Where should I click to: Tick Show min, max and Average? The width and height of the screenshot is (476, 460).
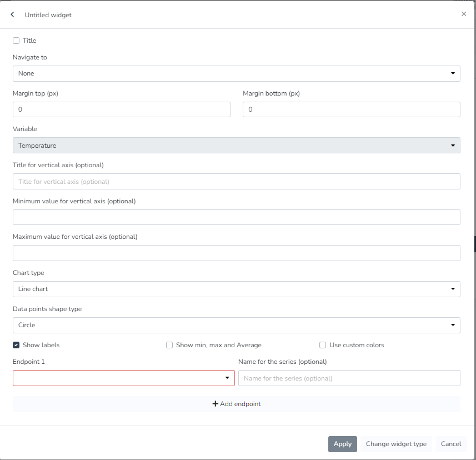tap(169, 345)
